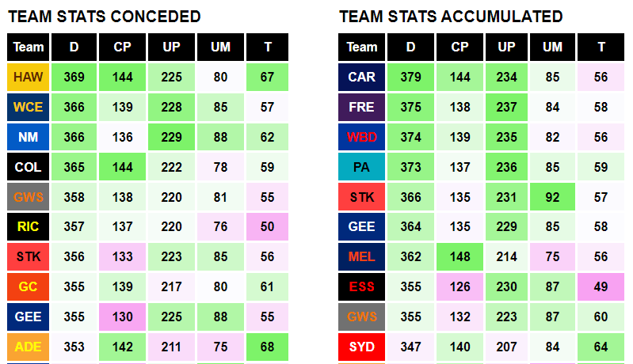
Task: Sort Conceded table by D column header
Action: point(74,47)
